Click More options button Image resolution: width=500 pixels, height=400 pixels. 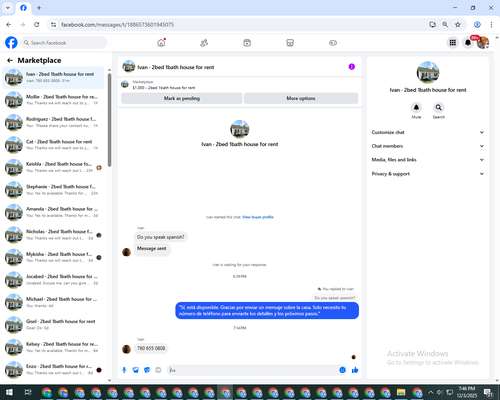(301, 98)
